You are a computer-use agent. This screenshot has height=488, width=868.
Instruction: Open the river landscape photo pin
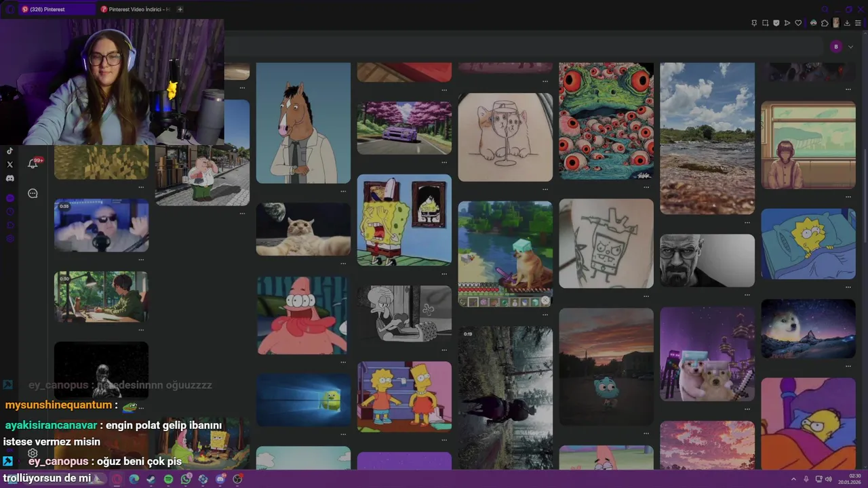[x=707, y=139]
